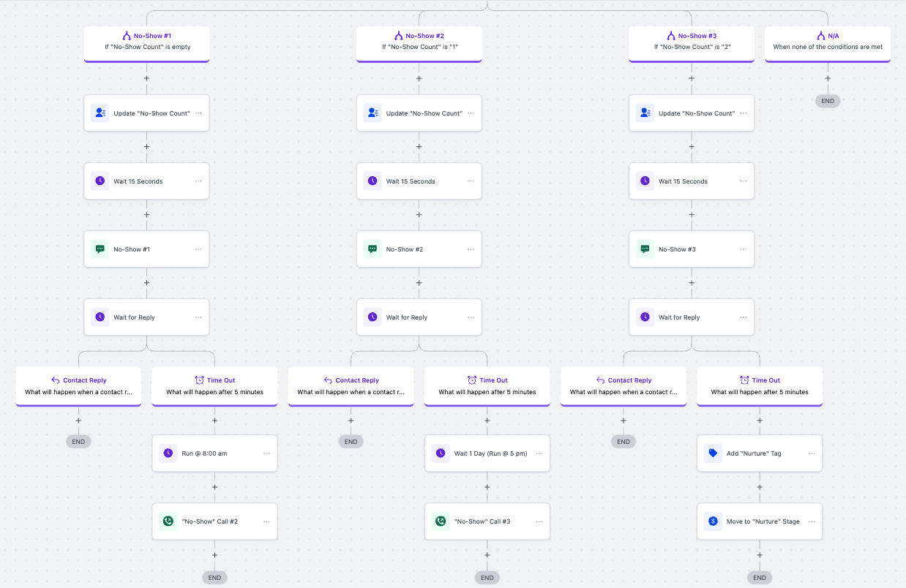Open three-dot menu on "No-Show" Call #2
This screenshot has width=906, height=588.
coord(266,521)
